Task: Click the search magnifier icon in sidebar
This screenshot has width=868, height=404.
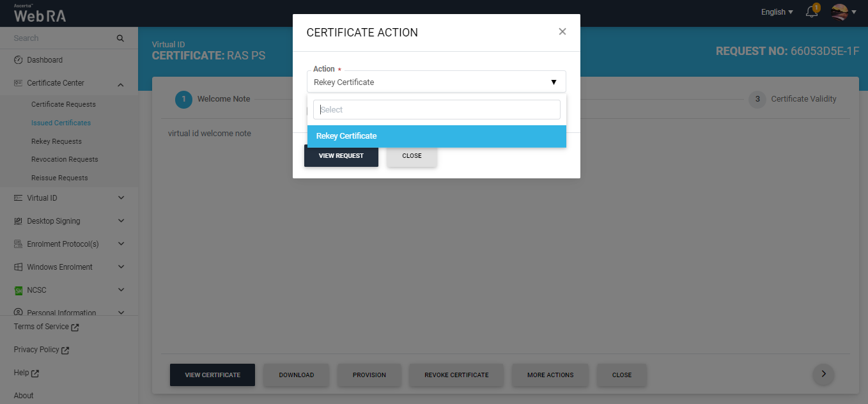Action: (120, 38)
